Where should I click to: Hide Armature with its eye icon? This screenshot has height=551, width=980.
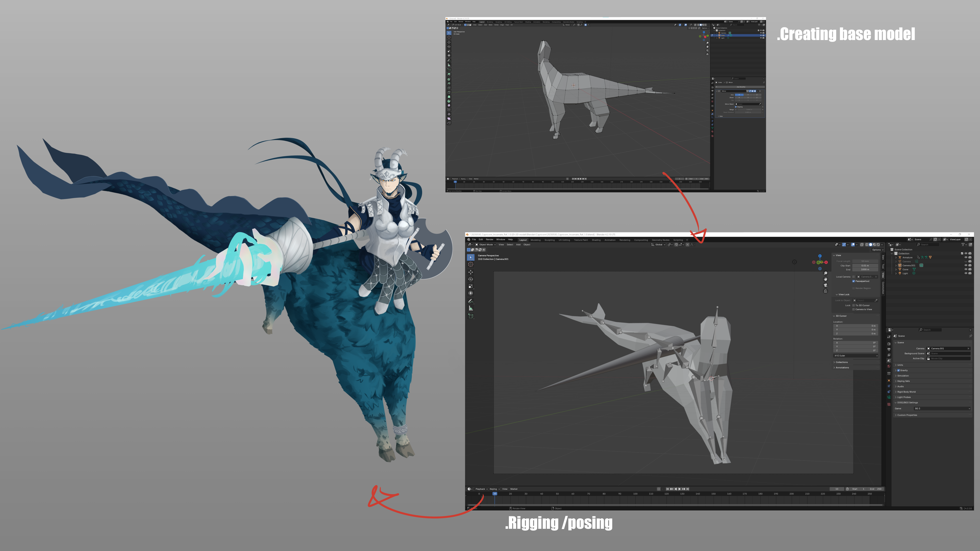(966, 257)
